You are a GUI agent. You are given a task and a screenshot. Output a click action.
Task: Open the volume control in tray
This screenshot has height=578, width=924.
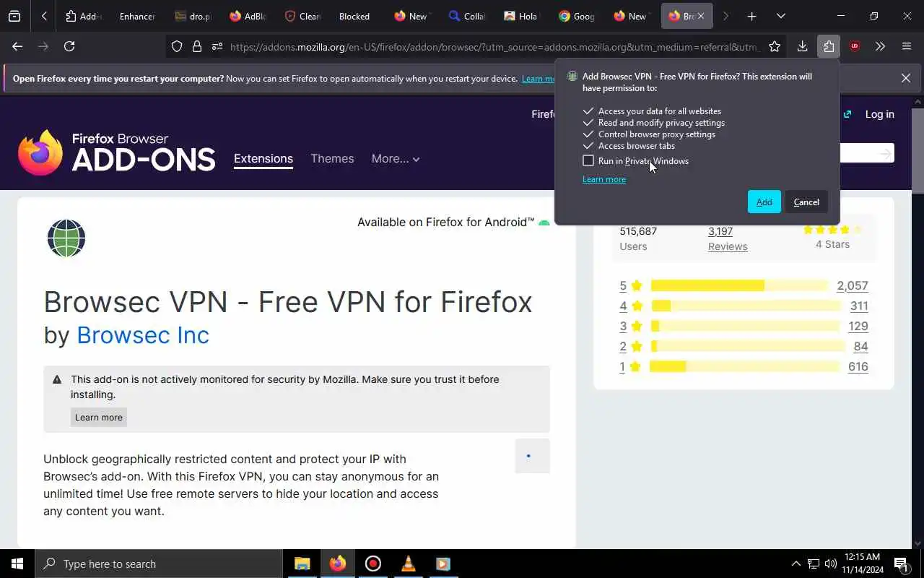[831, 564]
